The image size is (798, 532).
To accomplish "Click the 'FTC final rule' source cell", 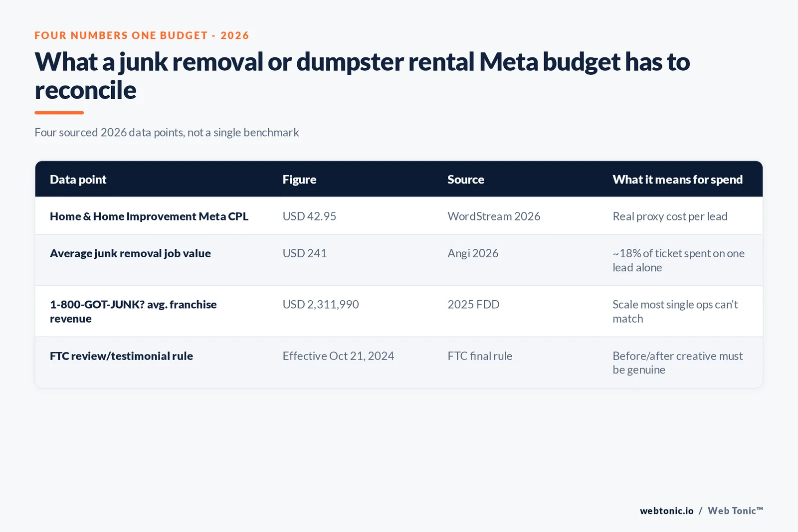I will tap(480, 356).
